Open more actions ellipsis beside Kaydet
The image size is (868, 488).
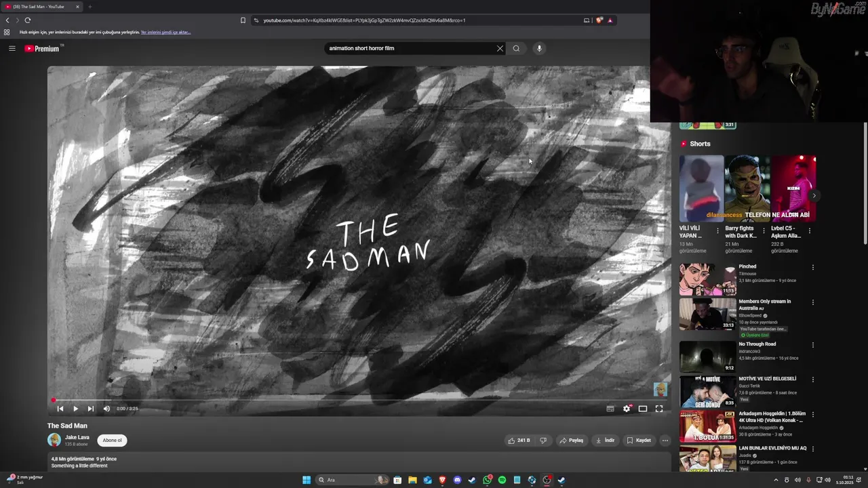click(665, 440)
